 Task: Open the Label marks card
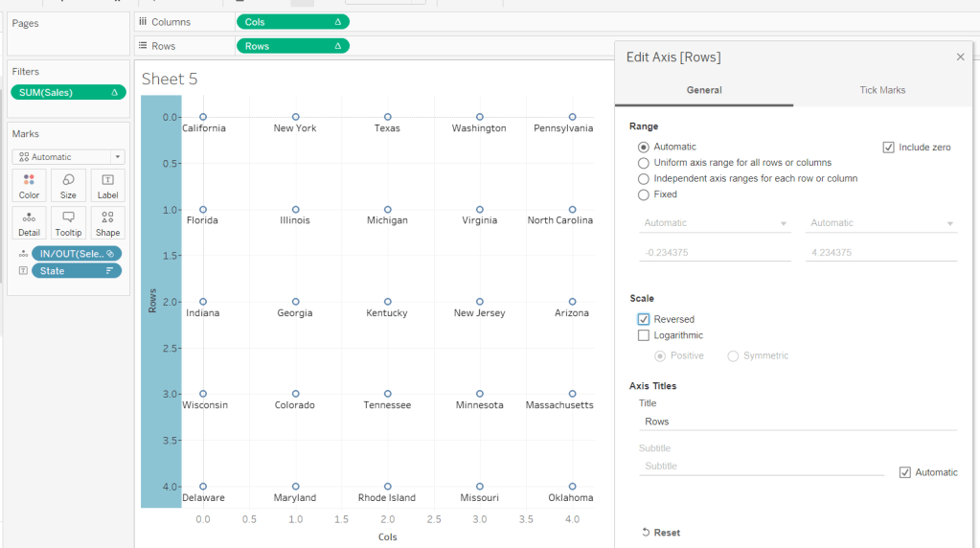[x=107, y=186]
